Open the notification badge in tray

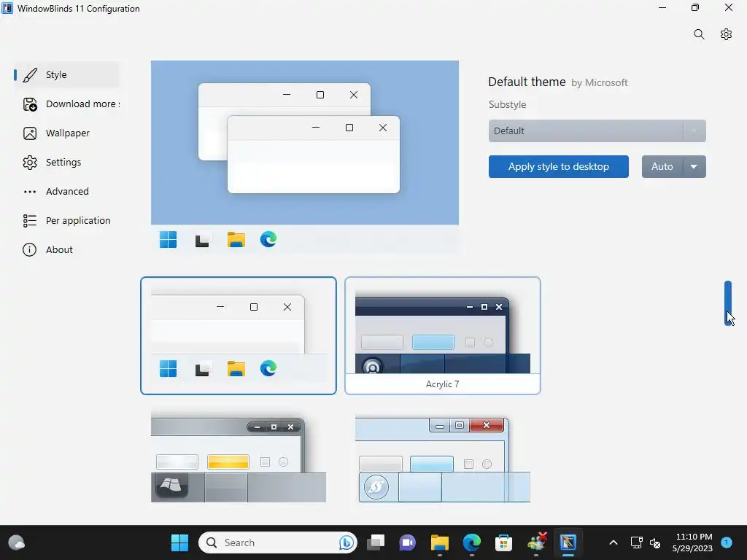(x=727, y=542)
